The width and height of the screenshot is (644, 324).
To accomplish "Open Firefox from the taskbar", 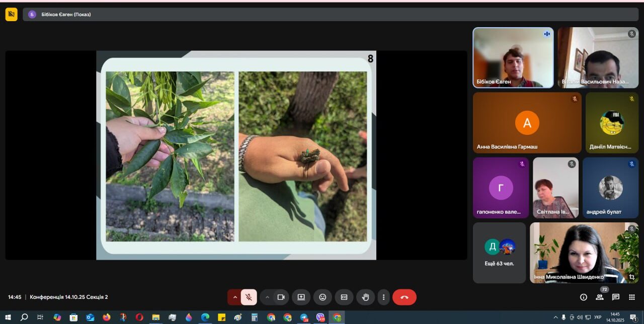I will coord(107,317).
